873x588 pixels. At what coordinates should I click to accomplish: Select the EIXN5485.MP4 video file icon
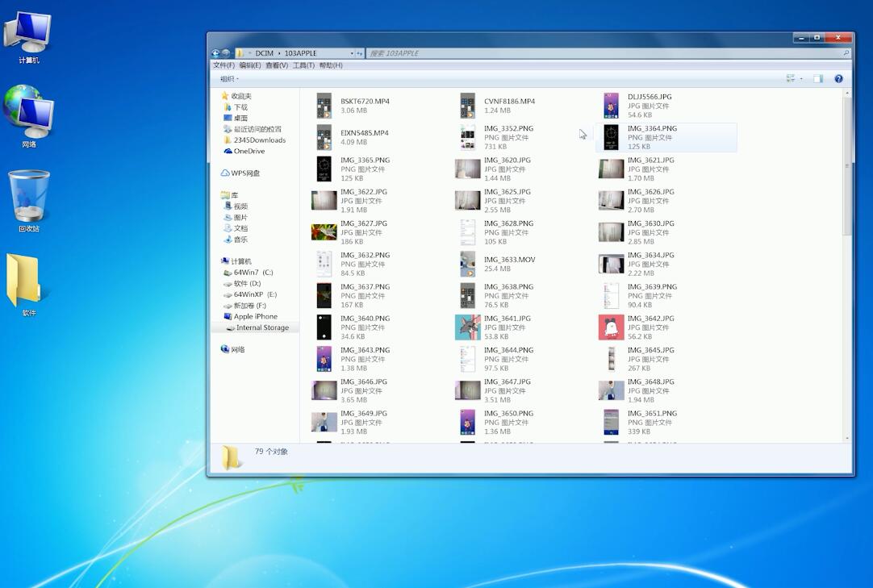pyautogui.click(x=324, y=138)
